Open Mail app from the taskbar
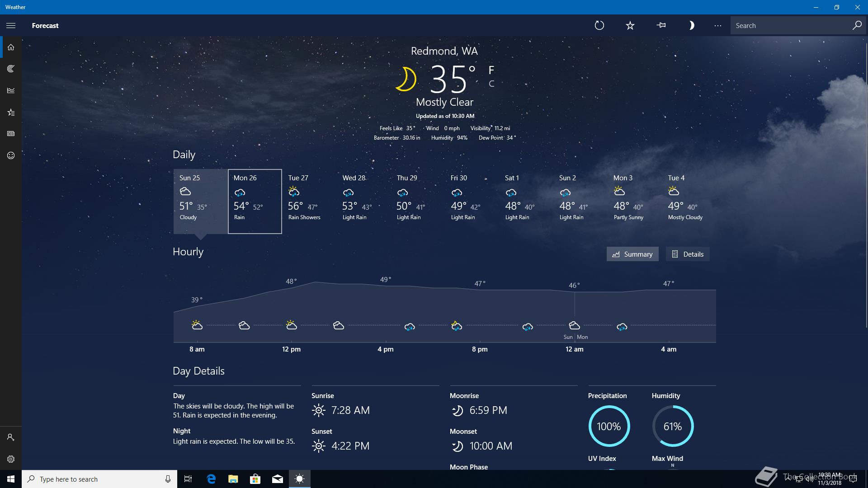This screenshot has height=488, width=868. pyautogui.click(x=277, y=479)
